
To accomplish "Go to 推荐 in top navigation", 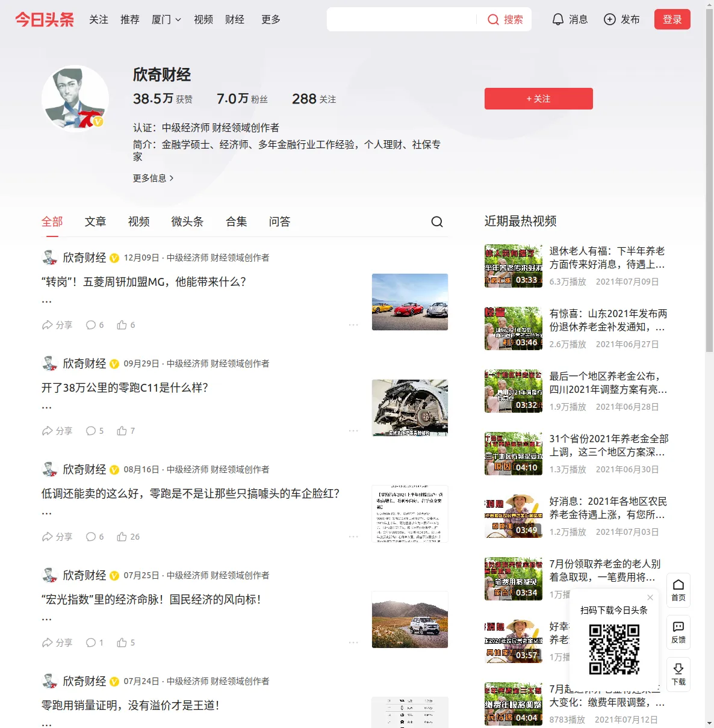I will [130, 19].
